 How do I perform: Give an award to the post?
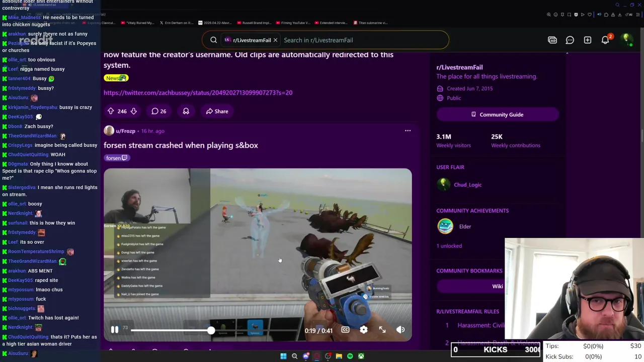tap(186, 111)
